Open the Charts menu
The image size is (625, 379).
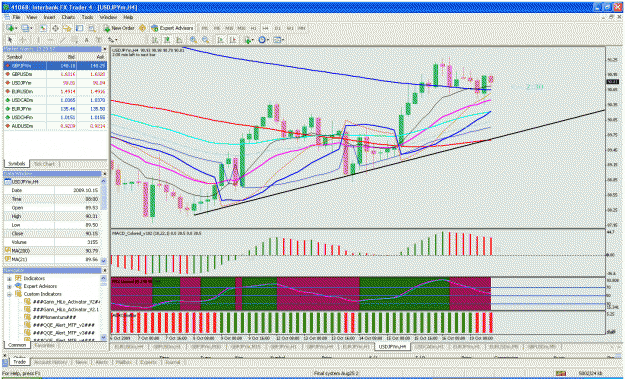click(68, 18)
